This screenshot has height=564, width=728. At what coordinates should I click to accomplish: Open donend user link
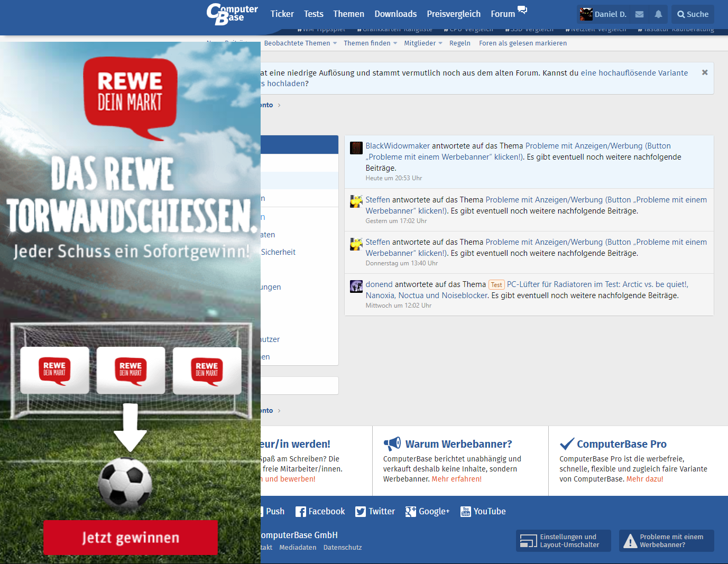(379, 284)
